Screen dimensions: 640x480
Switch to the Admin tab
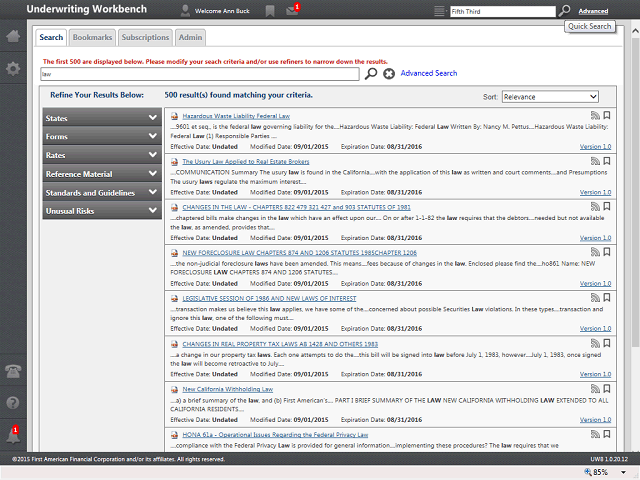[190, 37]
